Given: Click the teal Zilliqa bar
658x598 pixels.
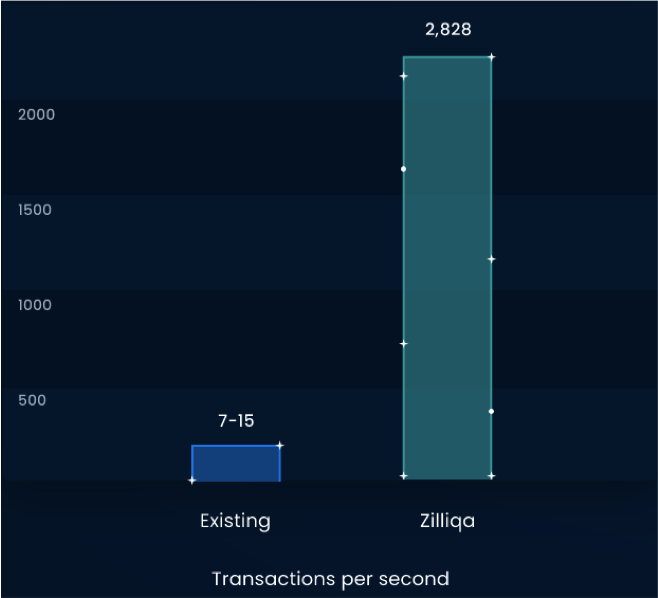Looking at the screenshot, I should [x=447, y=268].
